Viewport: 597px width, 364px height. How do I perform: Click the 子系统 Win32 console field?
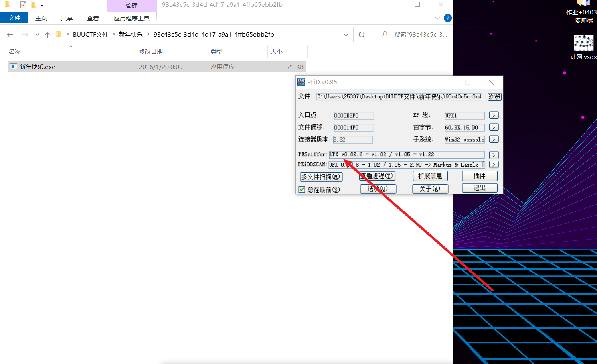tap(465, 140)
